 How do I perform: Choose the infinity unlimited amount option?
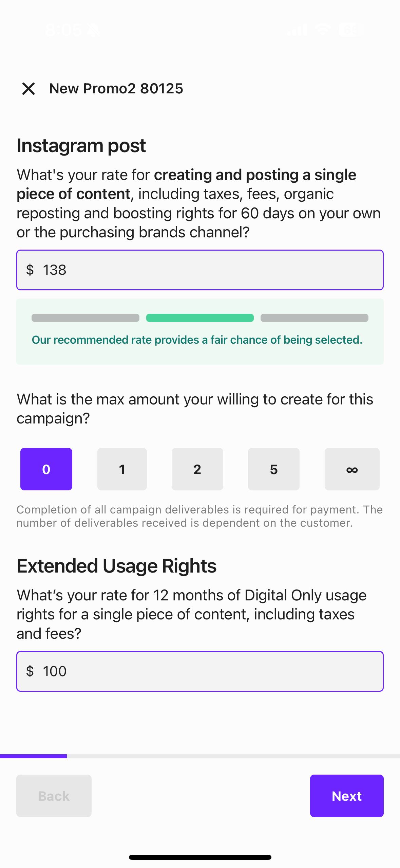[x=352, y=469]
